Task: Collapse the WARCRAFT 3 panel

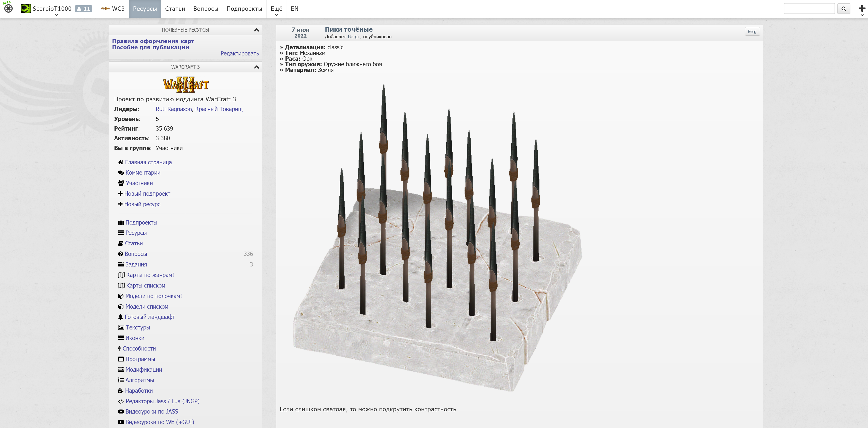Action: pos(256,67)
